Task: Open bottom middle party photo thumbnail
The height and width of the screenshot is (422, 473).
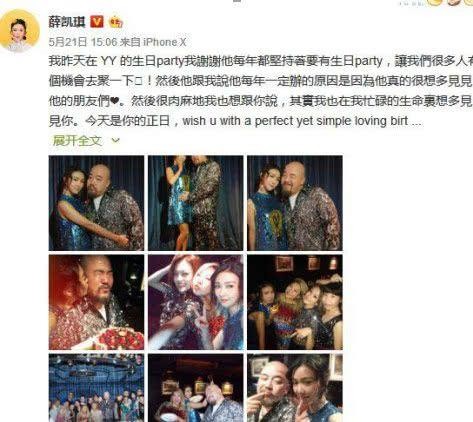Action: point(196,388)
